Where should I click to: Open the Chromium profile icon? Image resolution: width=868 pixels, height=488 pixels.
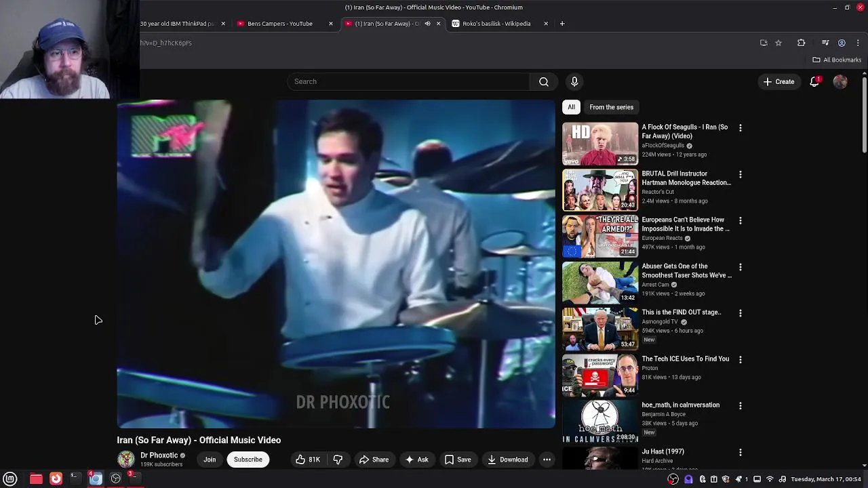(x=842, y=43)
